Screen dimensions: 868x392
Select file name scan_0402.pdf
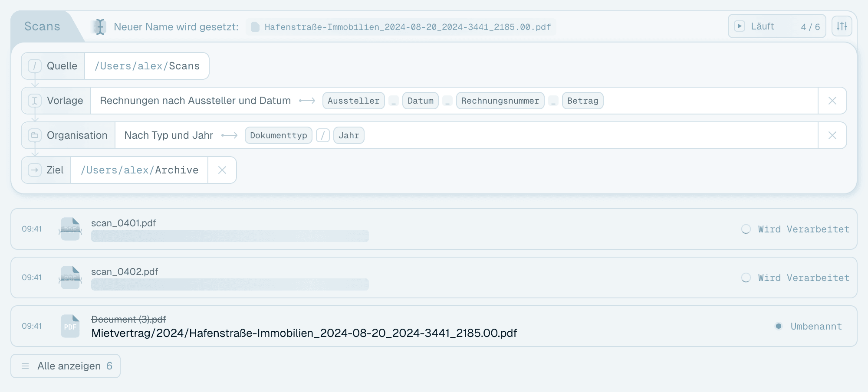125,271
